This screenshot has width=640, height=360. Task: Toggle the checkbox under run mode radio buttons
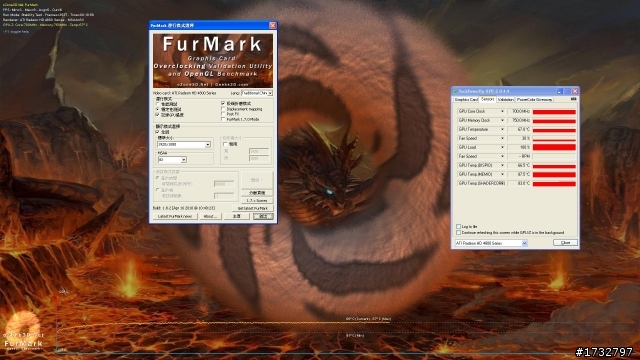[x=158, y=115]
